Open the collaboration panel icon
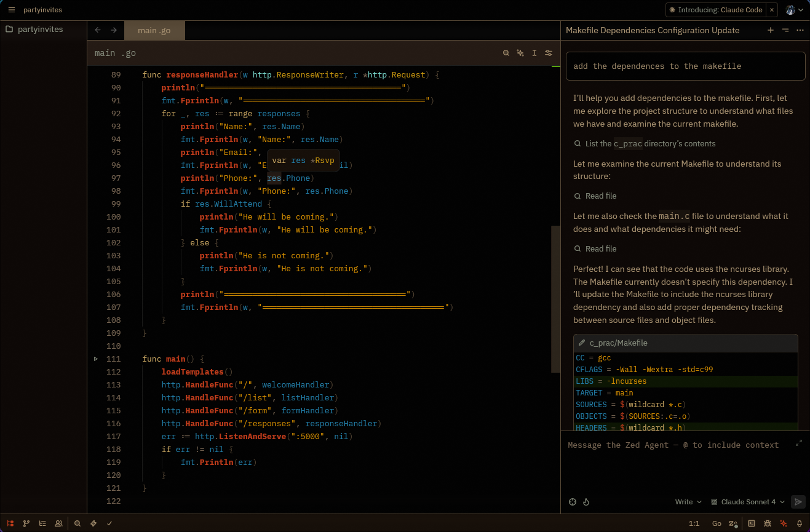Viewport: 810px width, 532px height. click(x=58, y=523)
